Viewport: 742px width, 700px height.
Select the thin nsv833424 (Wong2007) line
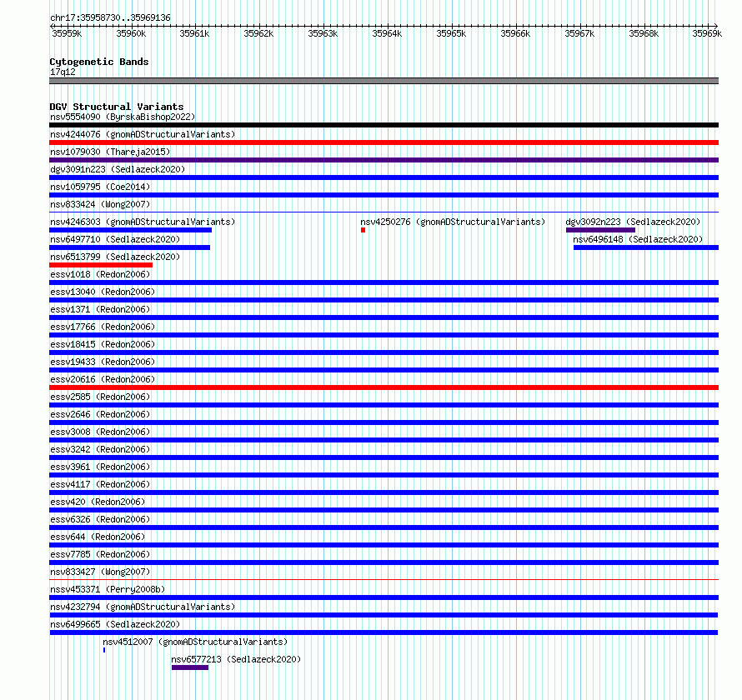click(x=384, y=212)
